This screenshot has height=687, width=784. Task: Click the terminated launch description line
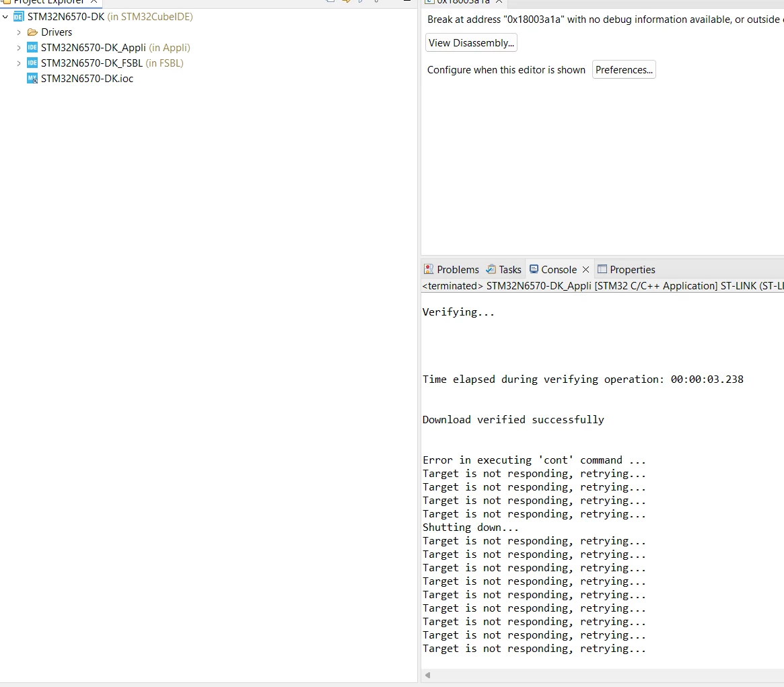[602, 286]
